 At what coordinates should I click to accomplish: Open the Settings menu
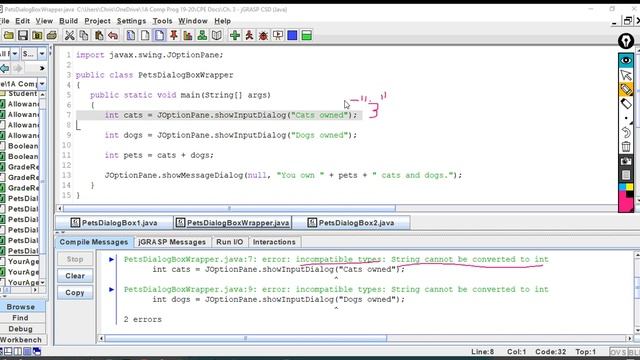tap(131, 21)
